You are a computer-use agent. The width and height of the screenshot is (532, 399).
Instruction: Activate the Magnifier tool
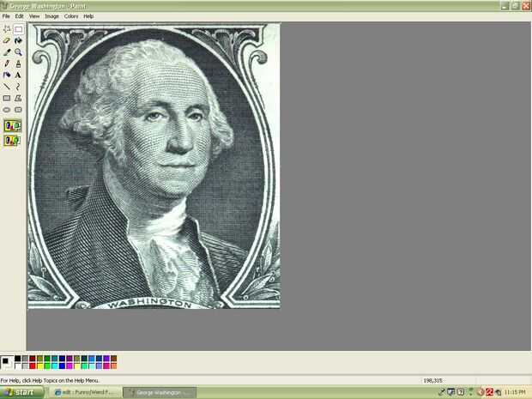pyautogui.click(x=18, y=52)
